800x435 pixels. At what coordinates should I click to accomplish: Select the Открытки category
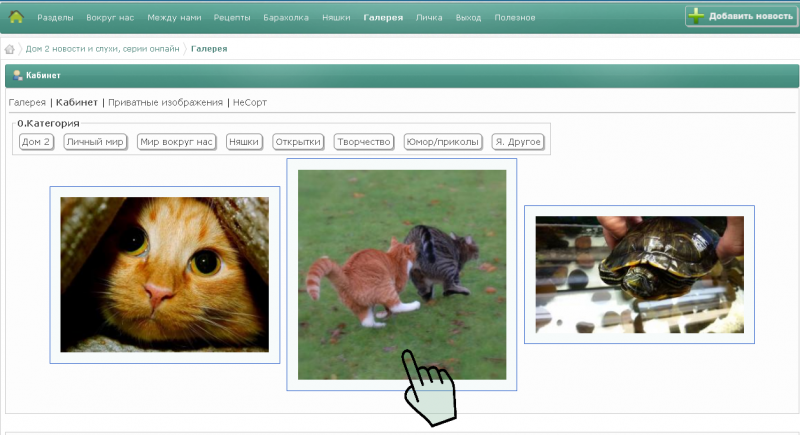click(298, 142)
